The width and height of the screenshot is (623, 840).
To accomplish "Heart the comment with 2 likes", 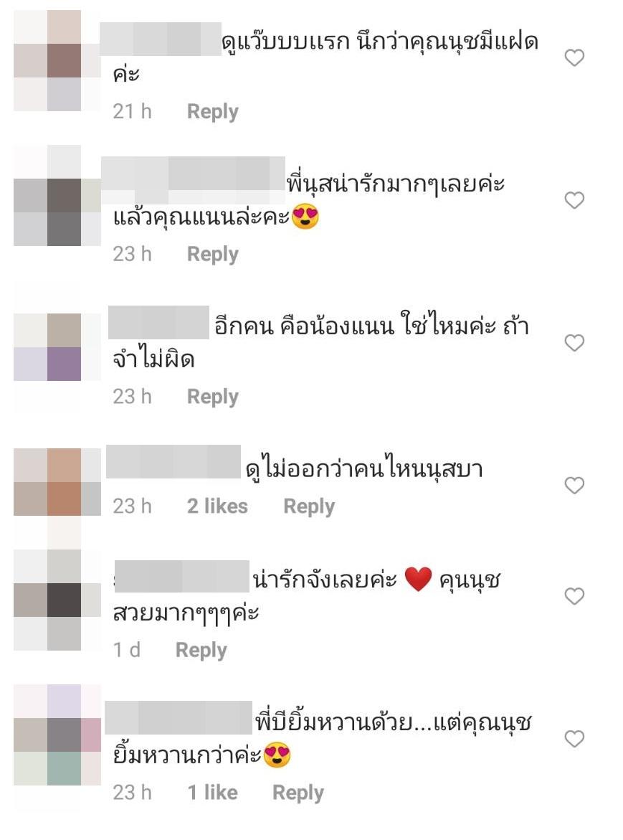I will (x=574, y=485).
